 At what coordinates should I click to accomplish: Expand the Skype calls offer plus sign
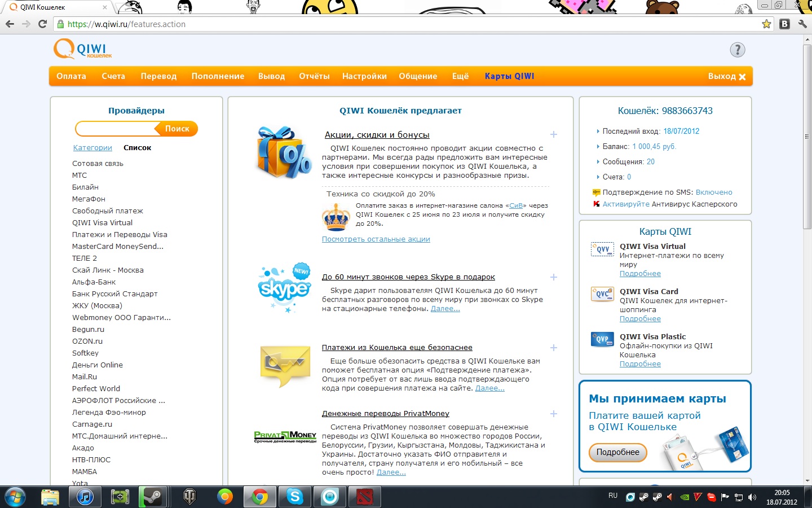click(x=554, y=277)
